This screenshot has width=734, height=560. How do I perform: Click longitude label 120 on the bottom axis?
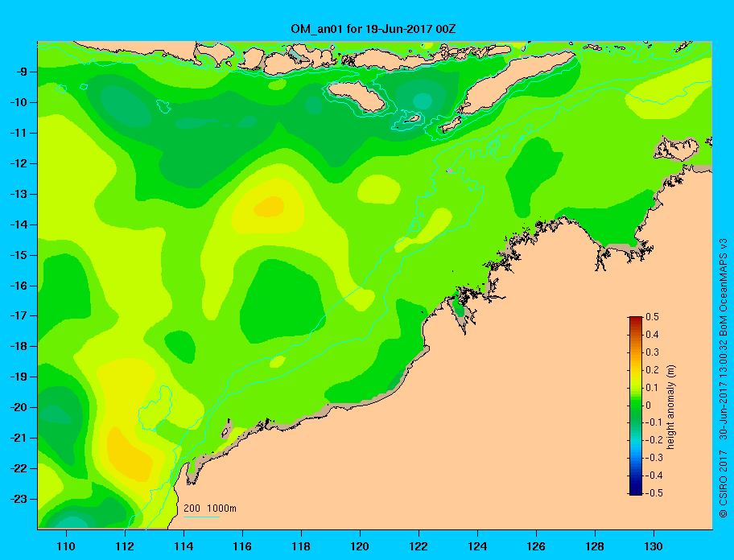coord(360,546)
